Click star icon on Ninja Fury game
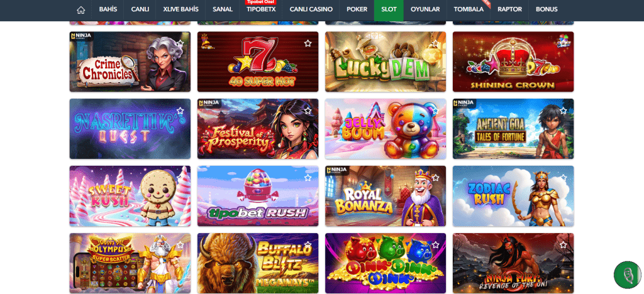The width and height of the screenshot is (644, 294). [x=563, y=245]
